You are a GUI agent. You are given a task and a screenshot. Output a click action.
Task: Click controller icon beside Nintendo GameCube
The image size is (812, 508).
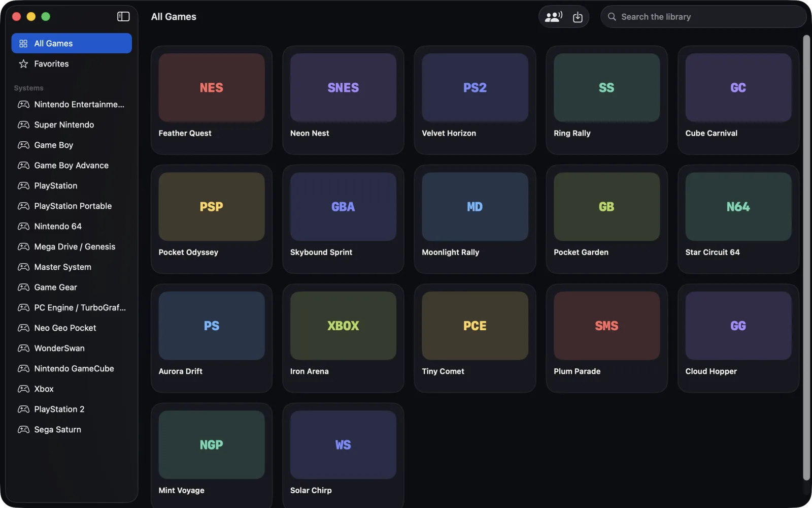[23, 369]
